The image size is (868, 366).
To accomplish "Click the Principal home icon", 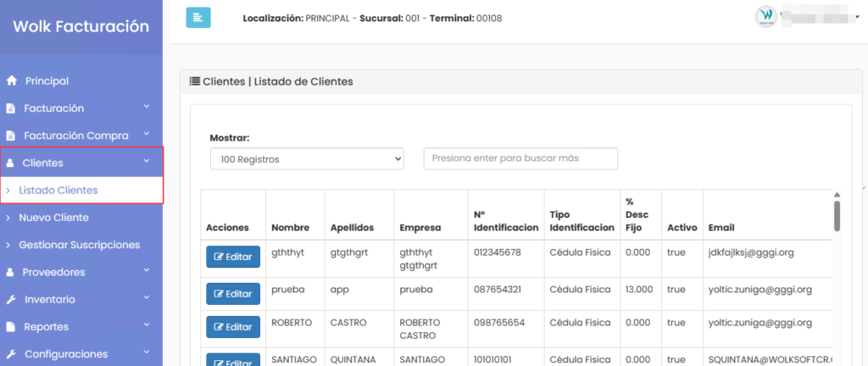I will [x=11, y=81].
